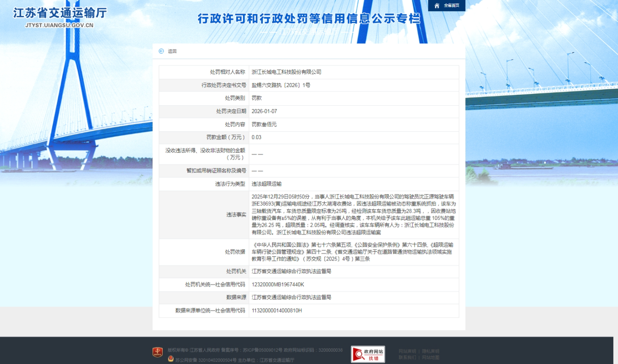This screenshot has height=364, width=618.
Task: Click the decision number 盐锡六交路执〔2026〕1号
Action: (x=280, y=85)
